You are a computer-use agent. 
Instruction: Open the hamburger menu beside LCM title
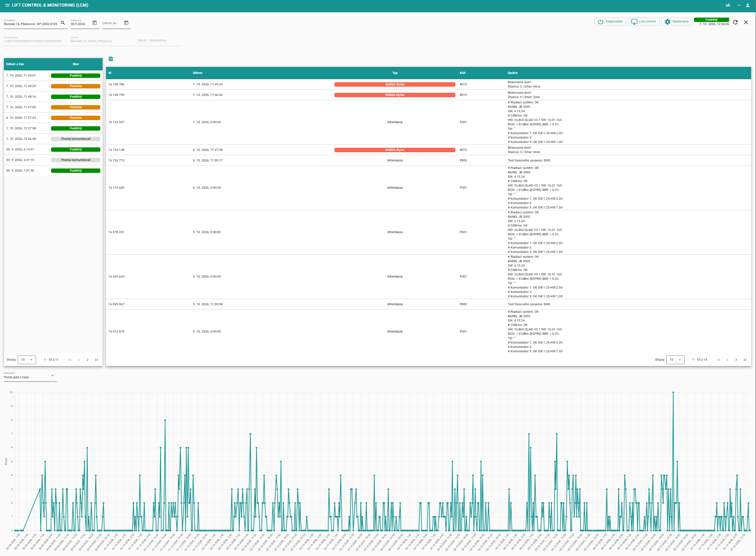point(7,5)
